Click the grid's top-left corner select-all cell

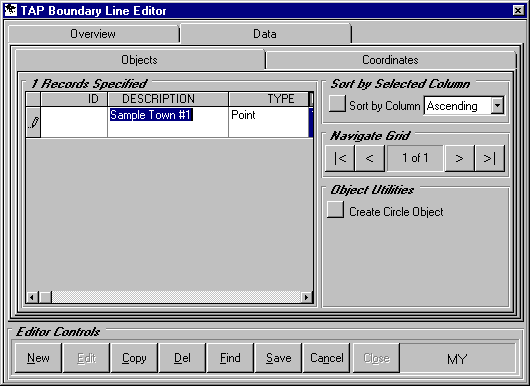coord(33,99)
